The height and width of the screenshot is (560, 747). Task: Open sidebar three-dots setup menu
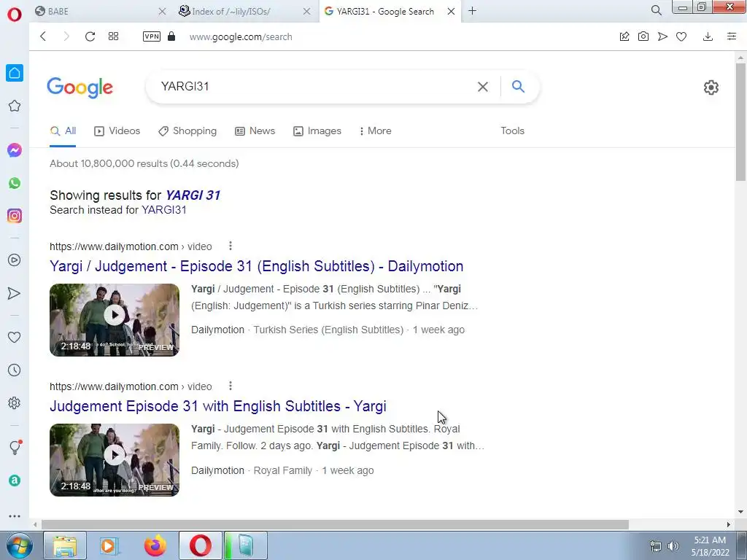point(15,516)
